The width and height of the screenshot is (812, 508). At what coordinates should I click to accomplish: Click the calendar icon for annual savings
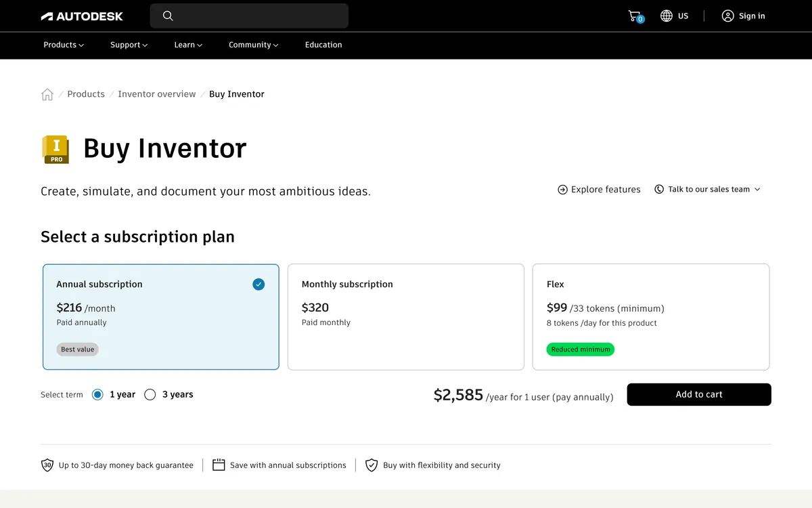tap(219, 465)
